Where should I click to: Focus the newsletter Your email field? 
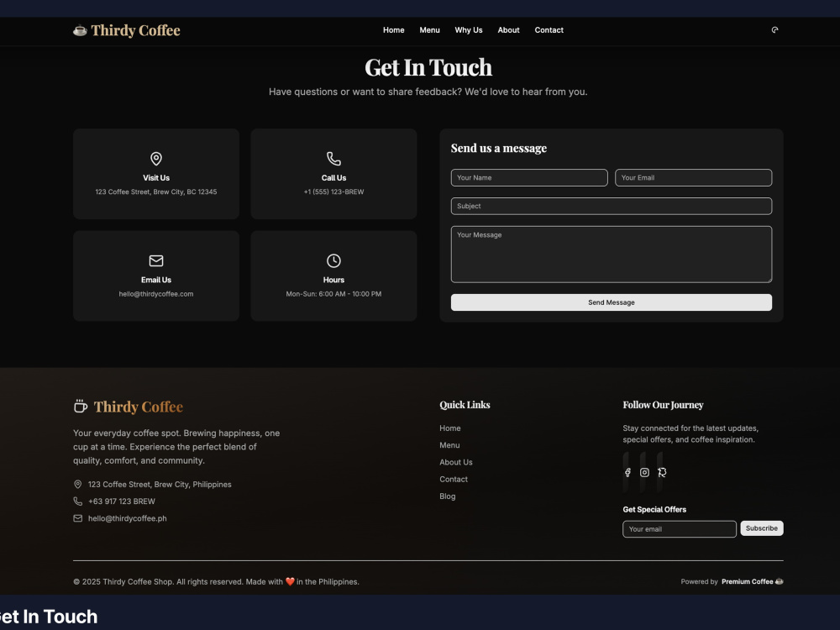pos(680,528)
